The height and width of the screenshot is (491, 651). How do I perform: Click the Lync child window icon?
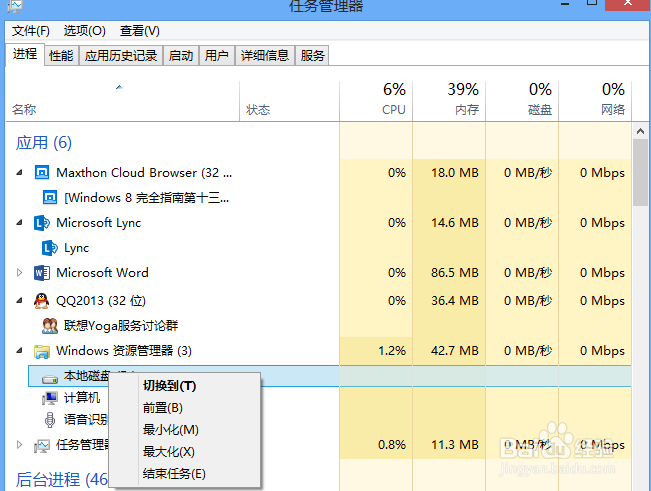[50, 248]
